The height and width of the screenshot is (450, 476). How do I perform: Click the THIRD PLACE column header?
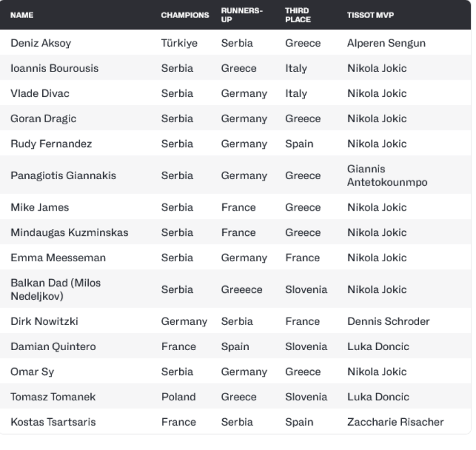[x=298, y=15]
